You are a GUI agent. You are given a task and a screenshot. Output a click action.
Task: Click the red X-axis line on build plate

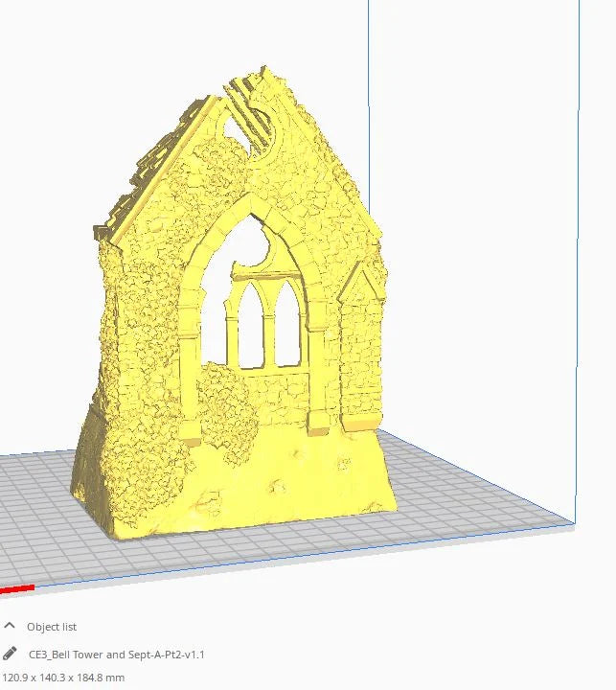tap(17, 588)
